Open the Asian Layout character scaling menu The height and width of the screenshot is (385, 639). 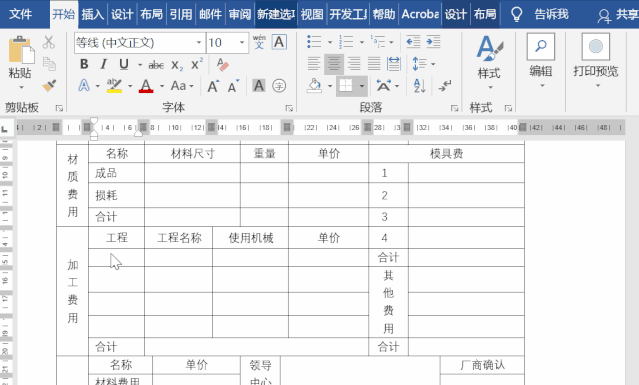pos(387,86)
